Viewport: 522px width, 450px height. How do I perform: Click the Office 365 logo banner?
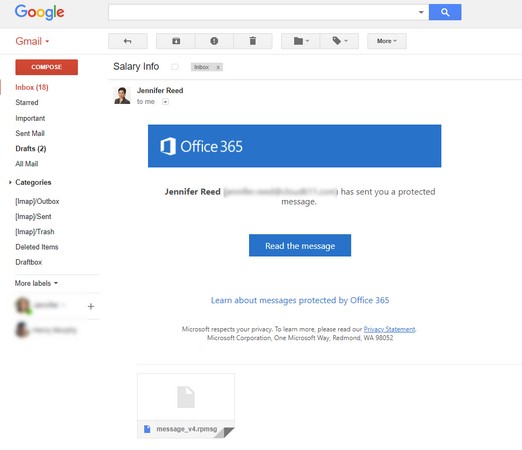click(294, 146)
